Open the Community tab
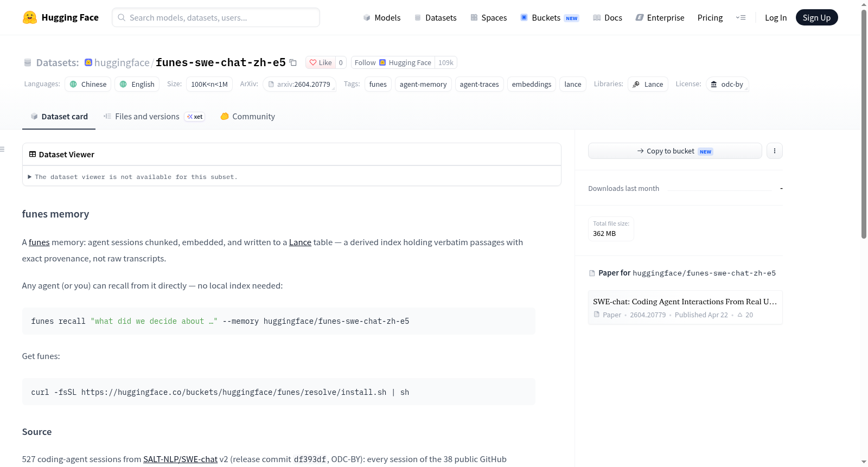Image resolution: width=868 pixels, height=467 pixels. [247, 117]
